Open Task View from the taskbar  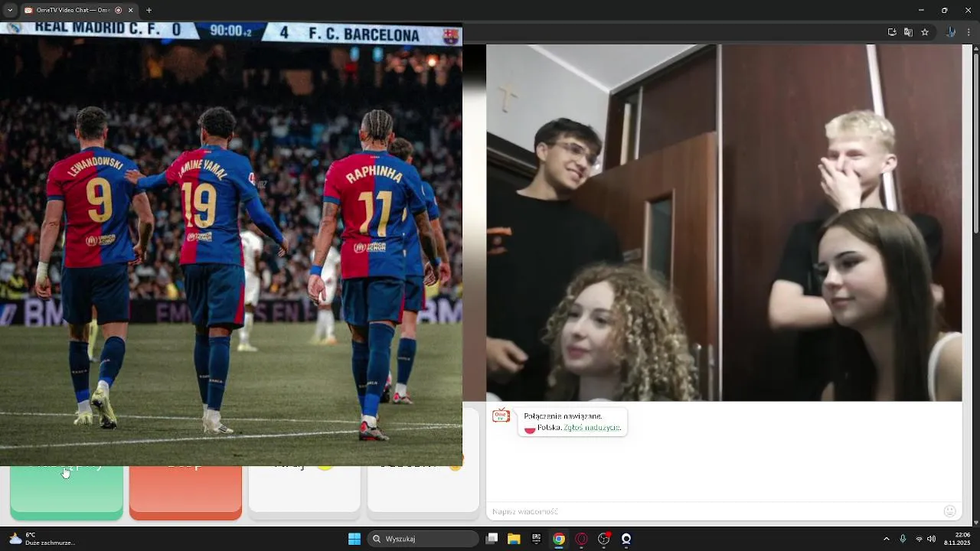(492, 539)
